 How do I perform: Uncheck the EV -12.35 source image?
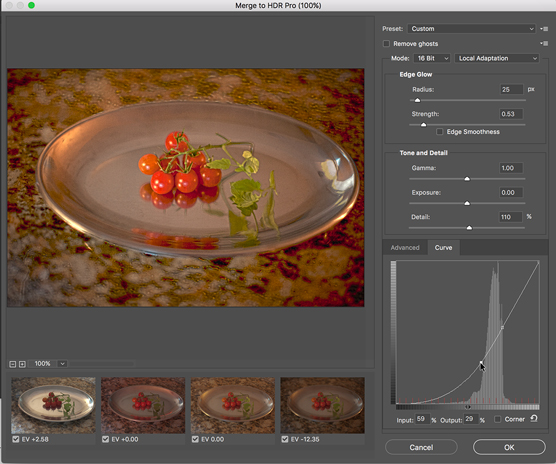tap(285, 439)
